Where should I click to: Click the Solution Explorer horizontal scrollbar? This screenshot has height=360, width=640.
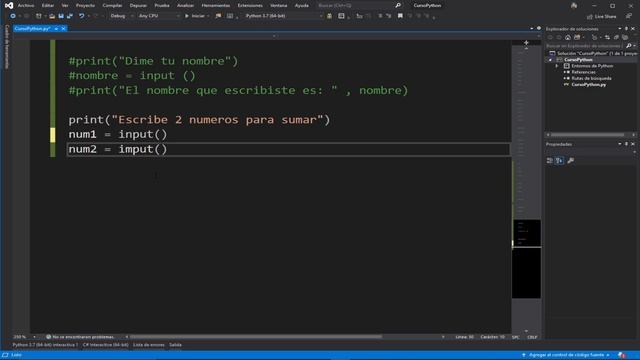pyautogui.click(x=587, y=135)
